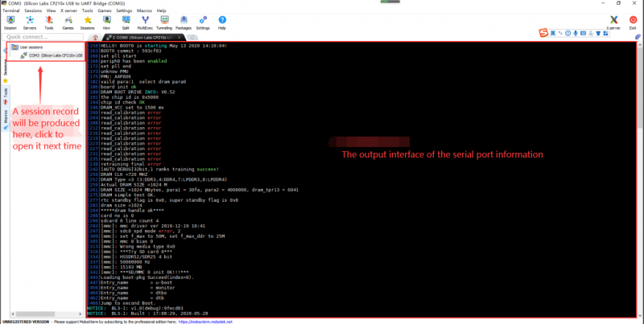Open the Terminal menu

[10, 10]
